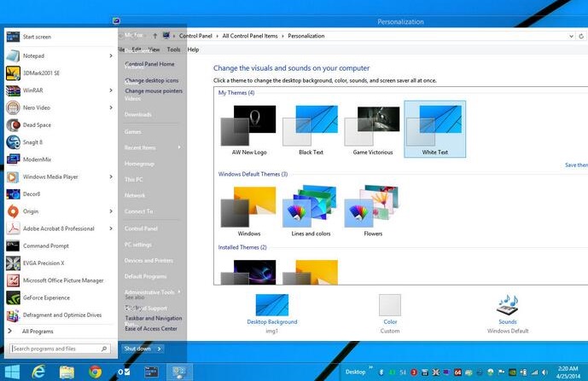Viewport: 588px width, 381px height.
Task: Open Desktop Background settings icon
Action: coord(272,305)
